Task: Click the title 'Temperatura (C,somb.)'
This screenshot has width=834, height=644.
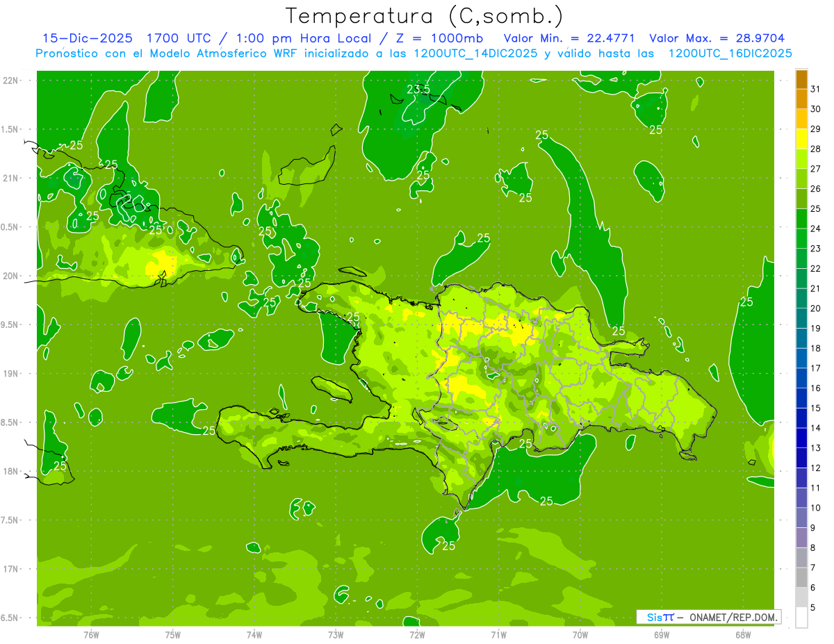Action: (424, 16)
